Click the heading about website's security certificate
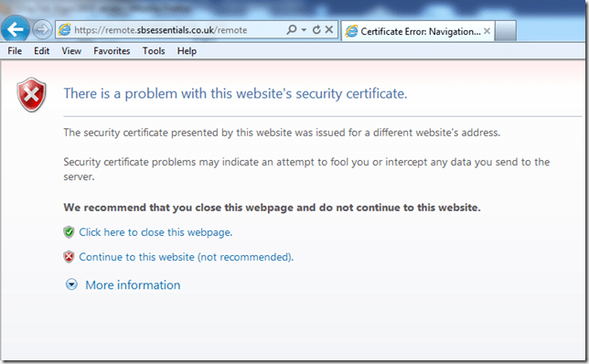Screen dimensions: 589x364 point(236,93)
